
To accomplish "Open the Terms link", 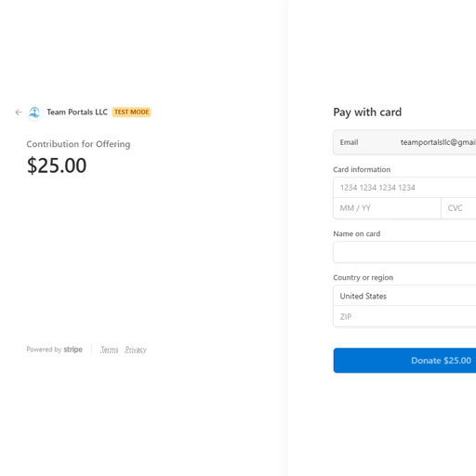I will point(110,350).
